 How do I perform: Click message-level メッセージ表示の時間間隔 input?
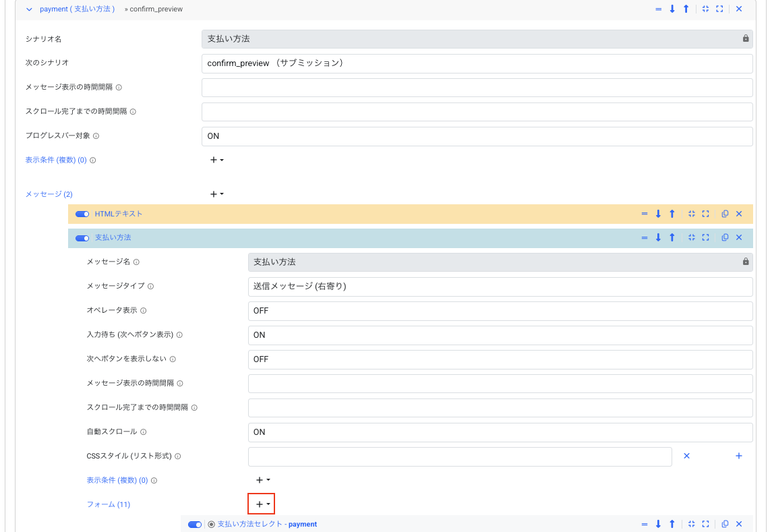coord(500,384)
